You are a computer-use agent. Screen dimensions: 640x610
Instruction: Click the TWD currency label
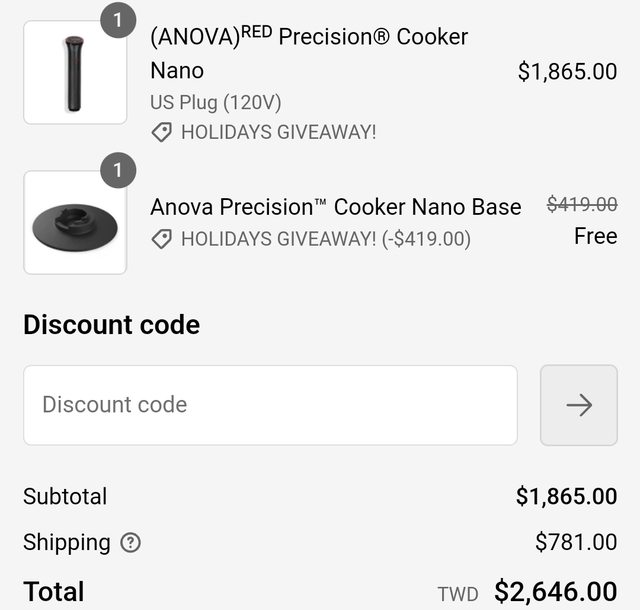[x=458, y=594]
